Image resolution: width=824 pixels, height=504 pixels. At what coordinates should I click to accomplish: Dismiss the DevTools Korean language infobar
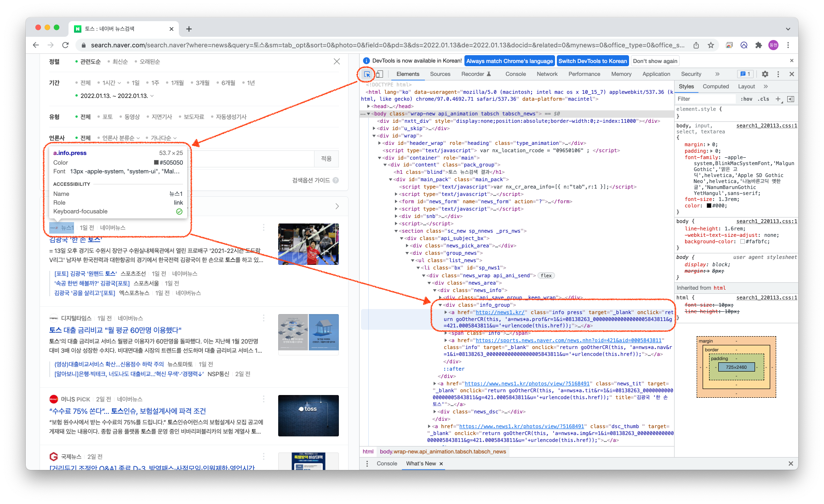click(792, 61)
